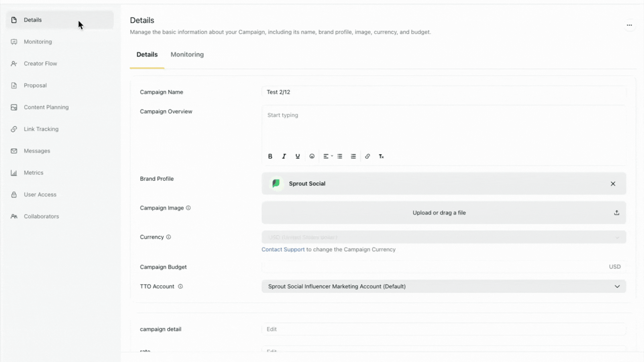Open Messages in the sidebar
The height and width of the screenshot is (362, 644).
tap(60, 151)
